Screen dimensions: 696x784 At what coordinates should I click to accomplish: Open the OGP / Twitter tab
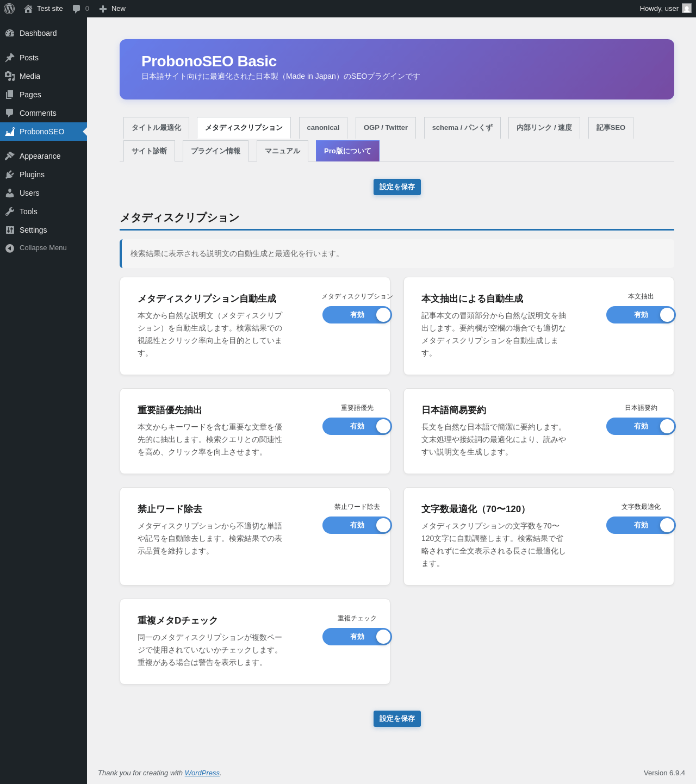pyautogui.click(x=386, y=128)
